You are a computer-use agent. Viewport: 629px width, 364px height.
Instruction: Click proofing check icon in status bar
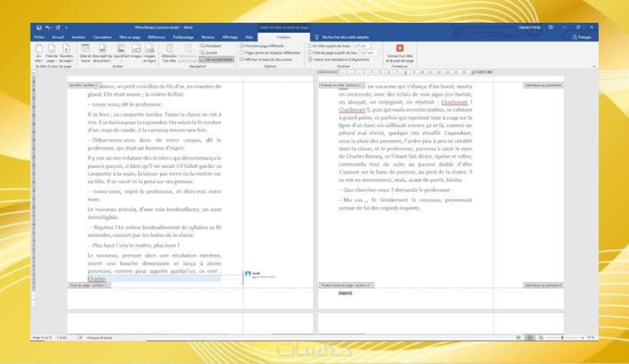point(79,337)
